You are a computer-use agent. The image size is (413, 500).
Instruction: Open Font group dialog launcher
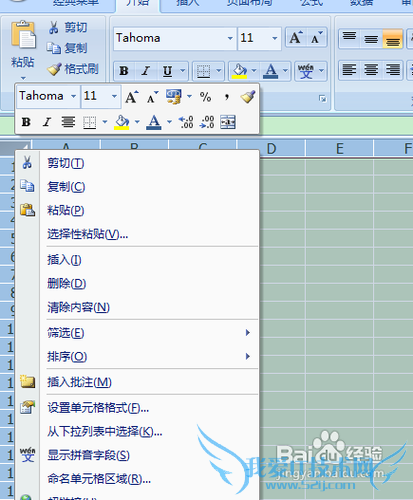(322, 99)
